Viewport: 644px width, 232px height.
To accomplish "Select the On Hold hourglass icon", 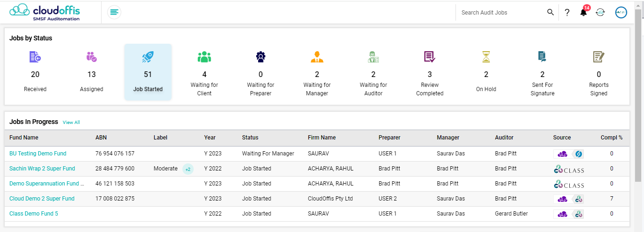I will tap(486, 57).
